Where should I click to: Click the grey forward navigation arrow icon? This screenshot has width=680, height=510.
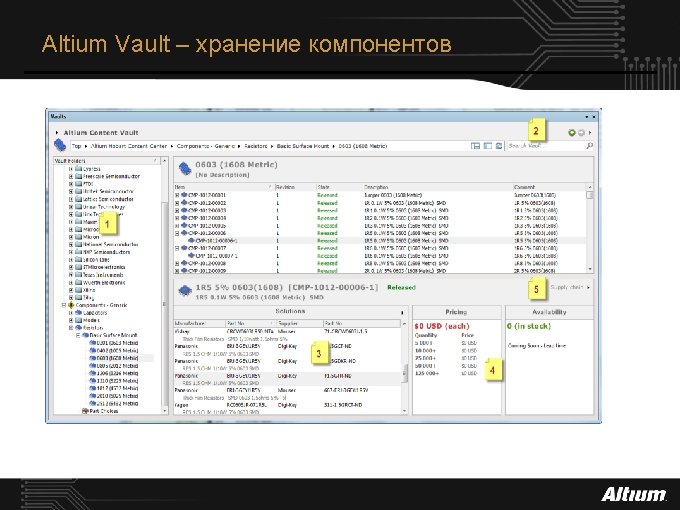581,133
